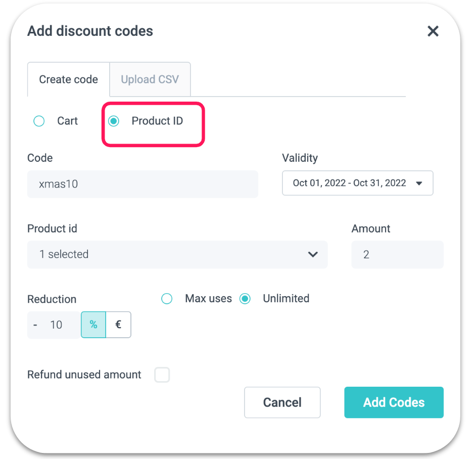Choose the Max uses radio option

coord(167,299)
